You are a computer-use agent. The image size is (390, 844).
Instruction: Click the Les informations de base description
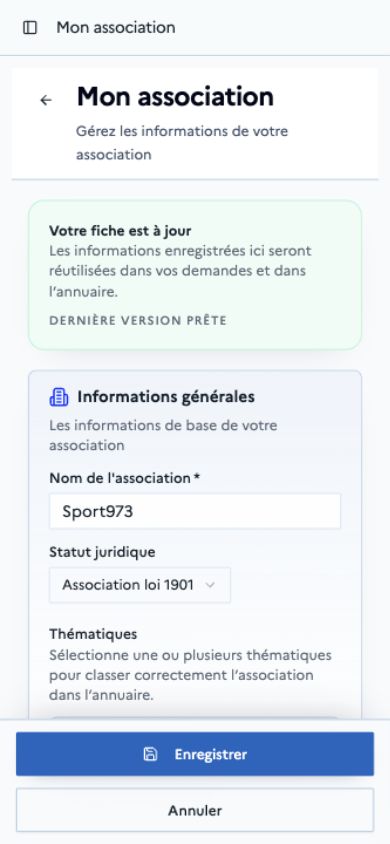(x=164, y=435)
